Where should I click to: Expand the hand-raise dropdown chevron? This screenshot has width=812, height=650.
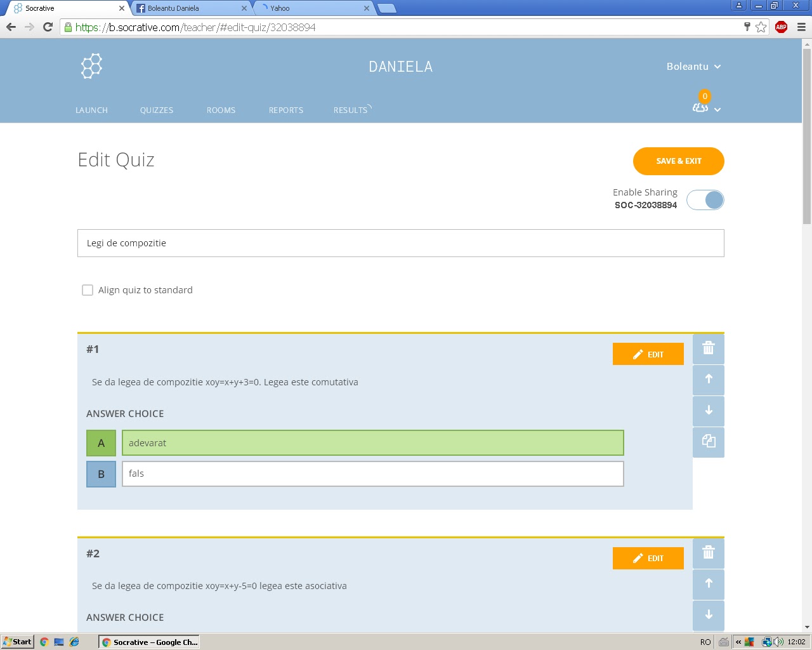click(x=717, y=110)
